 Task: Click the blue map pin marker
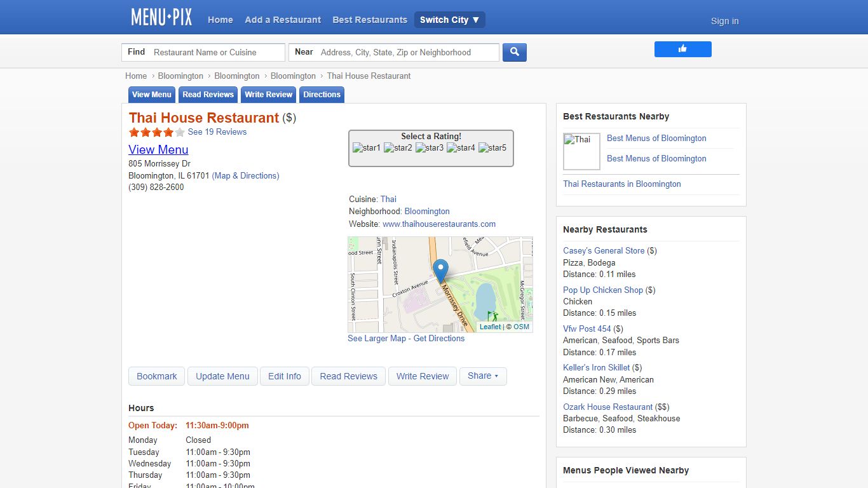(440, 271)
